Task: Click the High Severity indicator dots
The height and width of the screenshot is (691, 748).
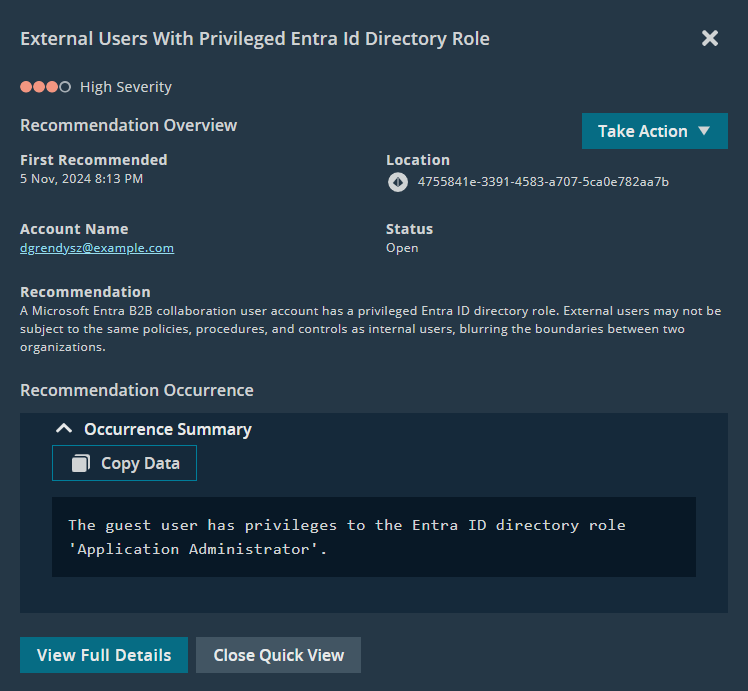Action: tap(45, 87)
